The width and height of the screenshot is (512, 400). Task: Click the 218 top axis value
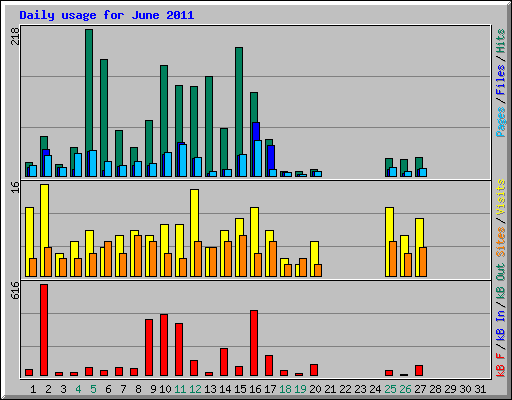coord(15,36)
